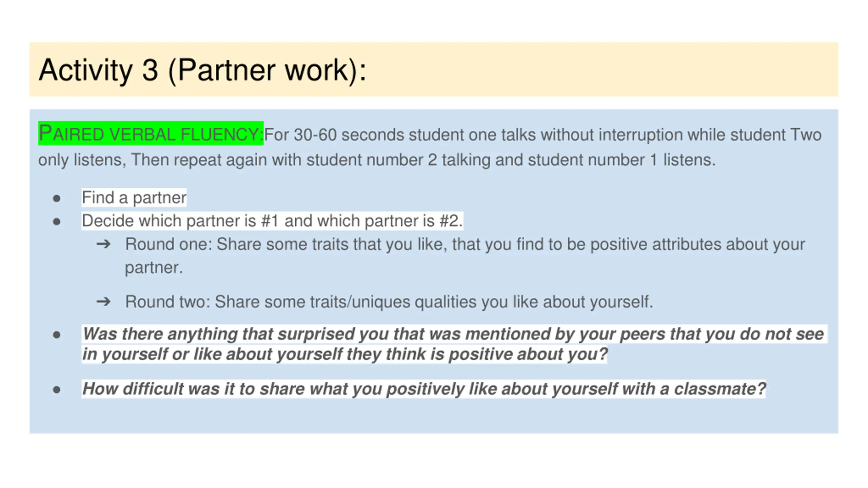The height and width of the screenshot is (488, 868).
Task: Click the 'Find a partner' bullet text
Action: coord(134,197)
